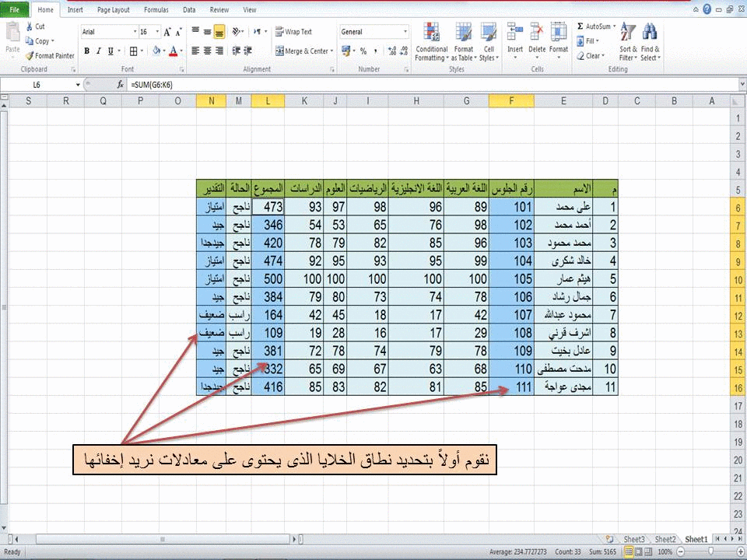747x560 pixels.
Task: Select the Sheet2 tab
Action: click(665, 538)
